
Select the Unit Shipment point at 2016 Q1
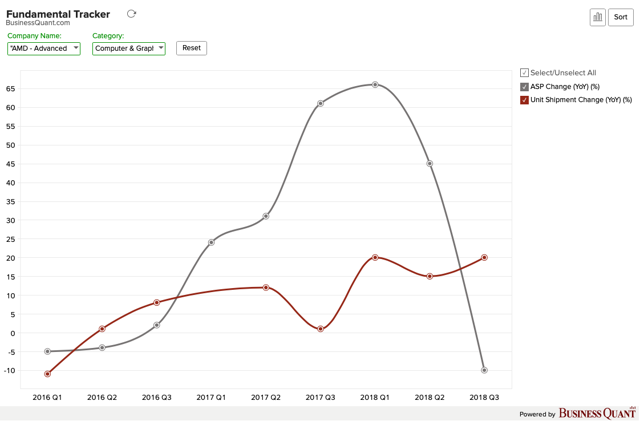[x=47, y=374]
